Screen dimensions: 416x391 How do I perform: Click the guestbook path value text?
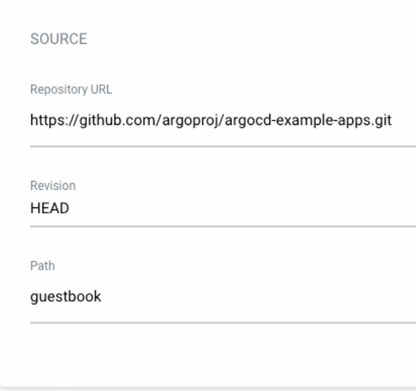pos(66,297)
